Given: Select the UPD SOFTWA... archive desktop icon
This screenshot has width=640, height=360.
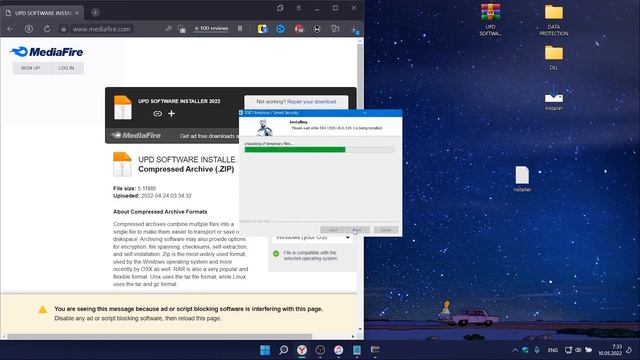Looking at the screenshot, I should (x=490, y=19).
